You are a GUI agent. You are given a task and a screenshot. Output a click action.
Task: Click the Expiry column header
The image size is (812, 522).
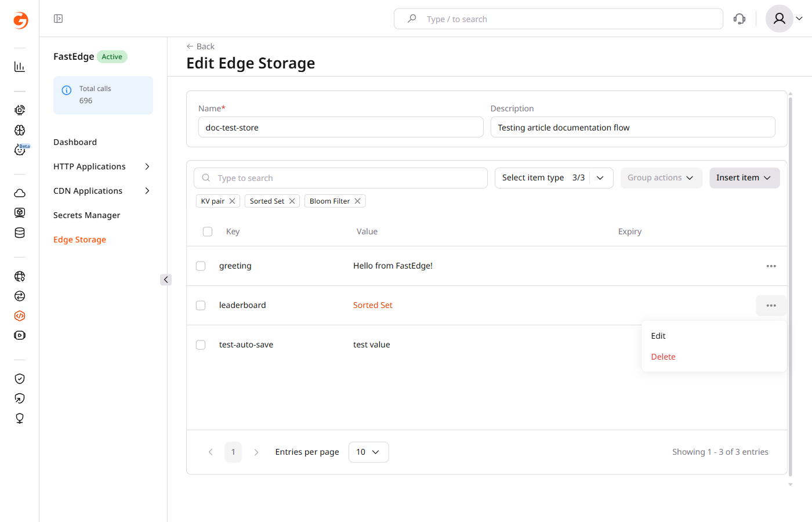pos(630,231)
